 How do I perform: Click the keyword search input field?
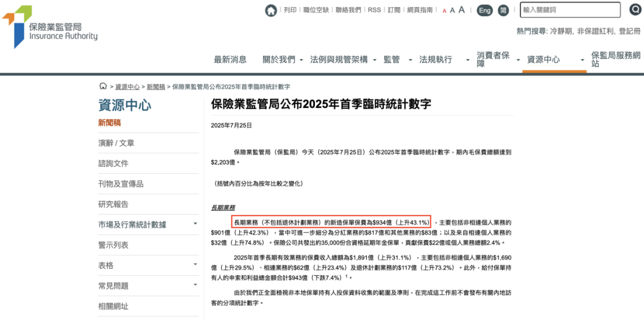tap(571, 10)
